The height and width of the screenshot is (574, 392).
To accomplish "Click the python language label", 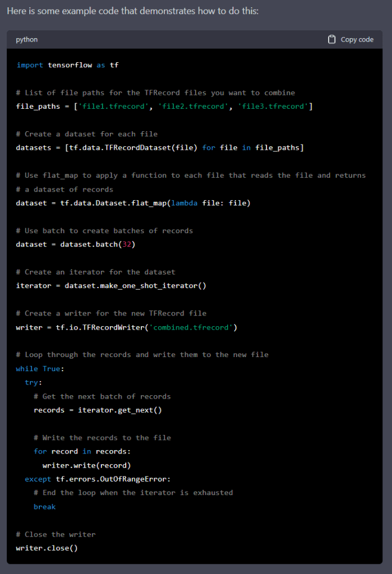I will (27, 40).
